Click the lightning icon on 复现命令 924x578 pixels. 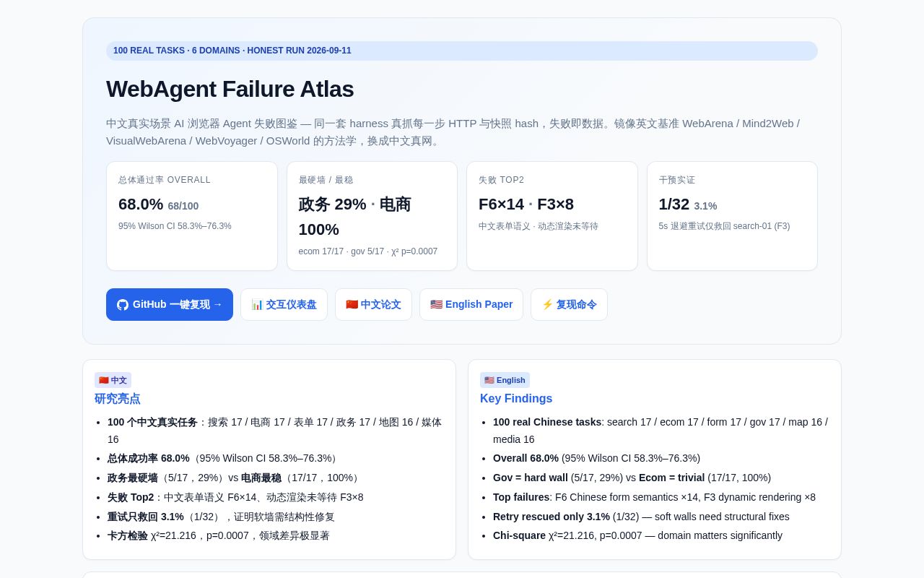pyautogui.click(x=547, y=304)
